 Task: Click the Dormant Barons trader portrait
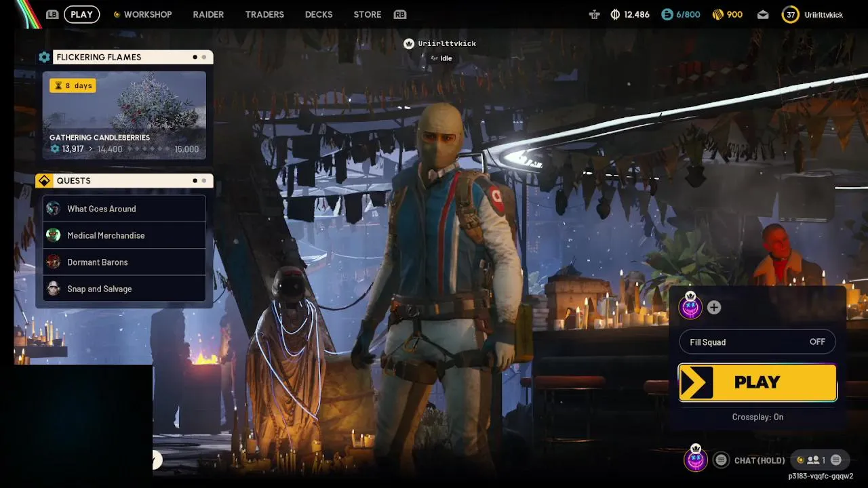tap(54, 262)
